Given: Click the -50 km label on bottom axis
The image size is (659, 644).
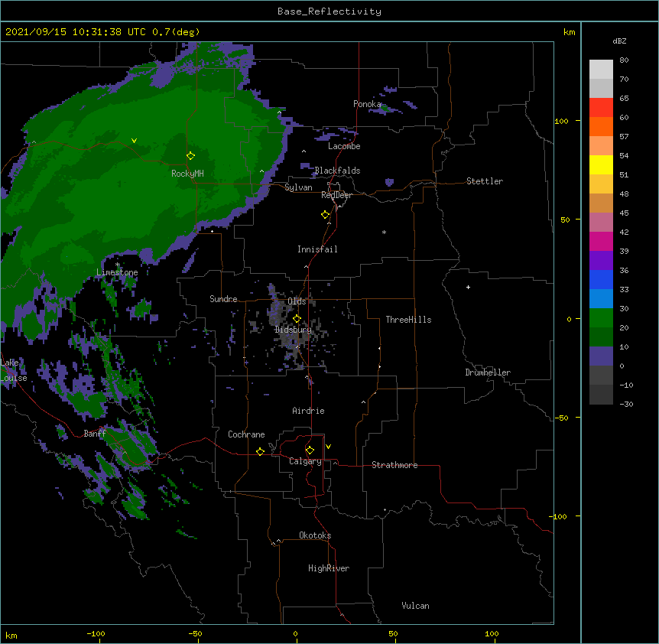Looking at the screenshot, I should (x=195, y=633).
